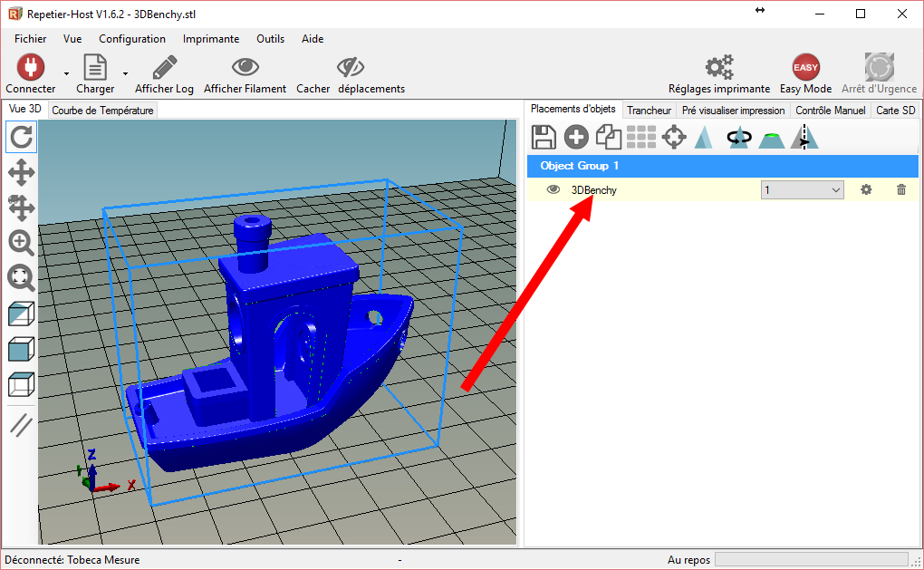Click Déconnecté: Tobeca Mesure status text
Viewport: 924px width, 570px height.
pyautogui.click(x=72, y=559)
